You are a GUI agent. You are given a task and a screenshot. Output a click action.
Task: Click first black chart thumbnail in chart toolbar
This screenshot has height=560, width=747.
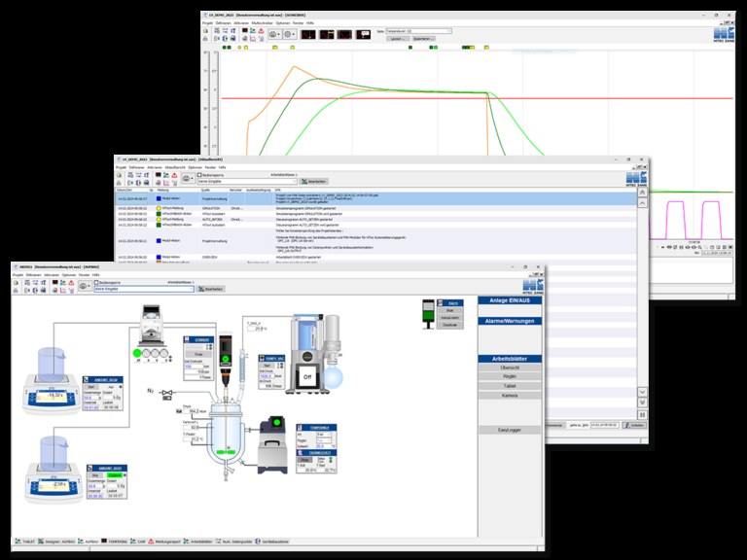tap(308, 35)
